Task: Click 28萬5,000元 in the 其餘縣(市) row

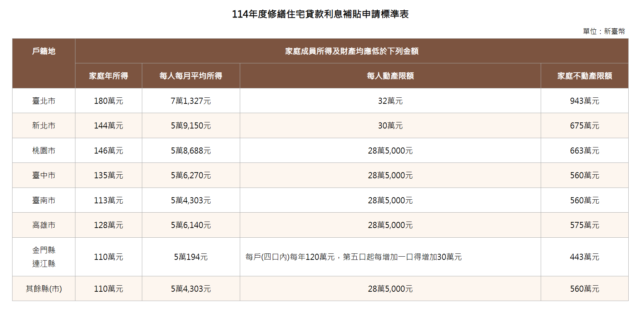Action: pos(390,289)
